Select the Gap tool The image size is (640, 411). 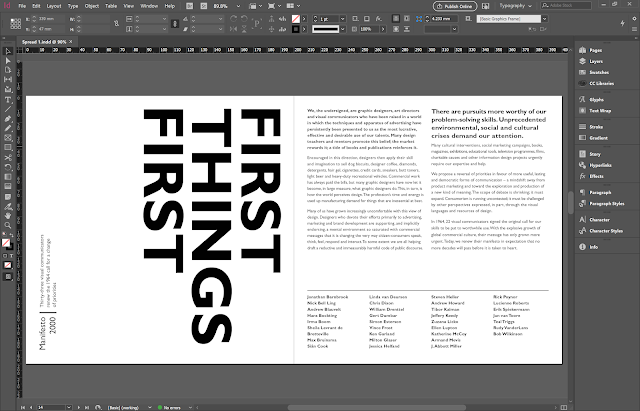point(8,80)
